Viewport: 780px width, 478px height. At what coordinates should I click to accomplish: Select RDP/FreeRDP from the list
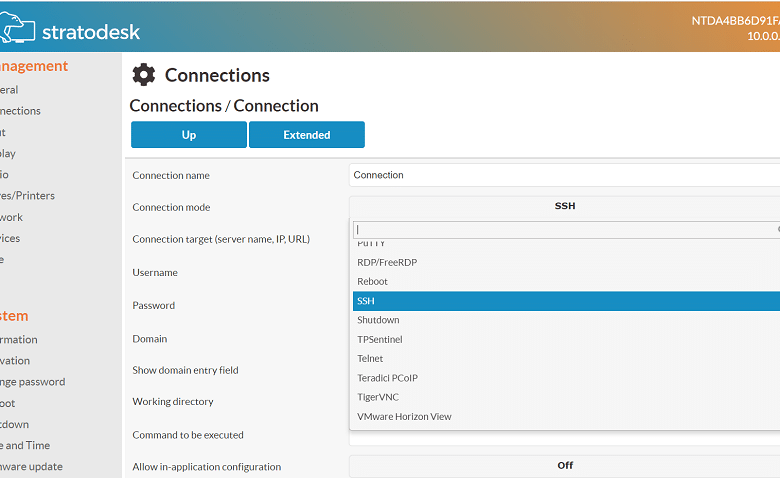[x=566, y=262]
